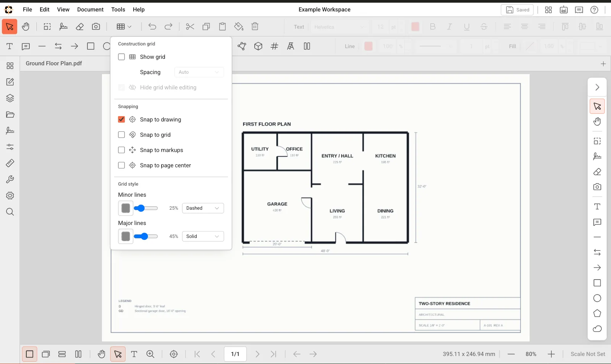This screenshot has width=611, height=364.
Task: Switch to Ground Floor Plan.pdf tab
Action: pyautogui.click(x=54, y=63)
